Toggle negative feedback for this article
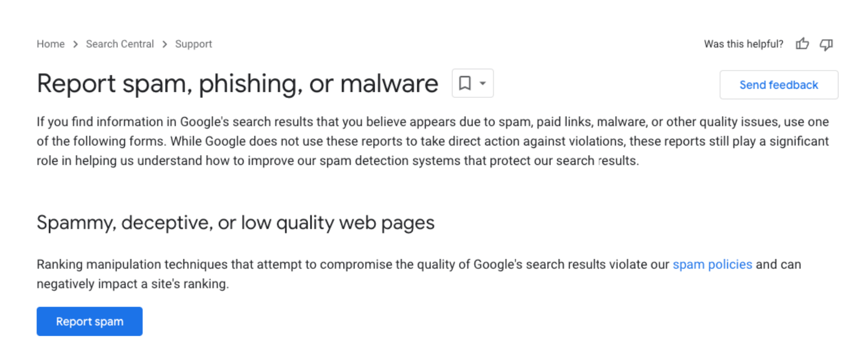 pos(826,44)
